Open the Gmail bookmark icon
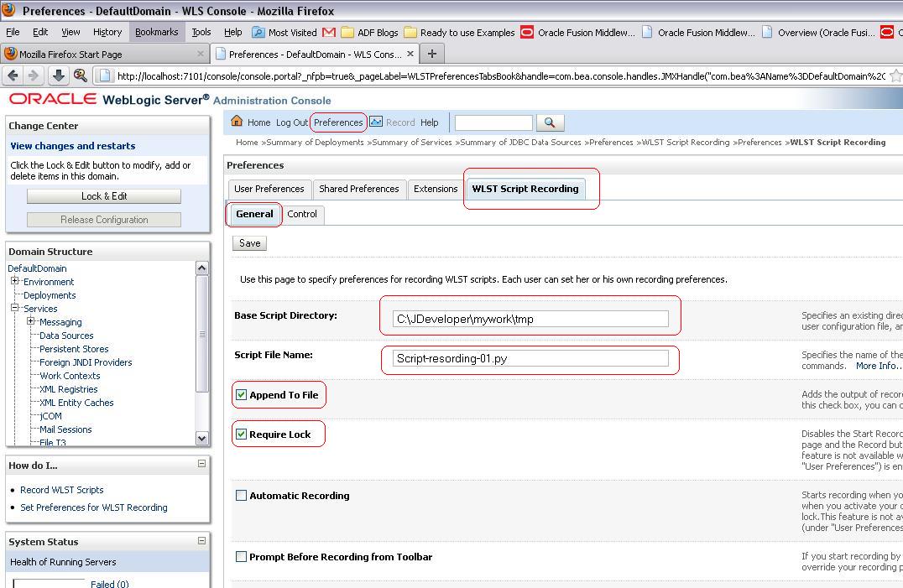The width and height of the screenshot is (903, 588). click(x=329, y=32)
